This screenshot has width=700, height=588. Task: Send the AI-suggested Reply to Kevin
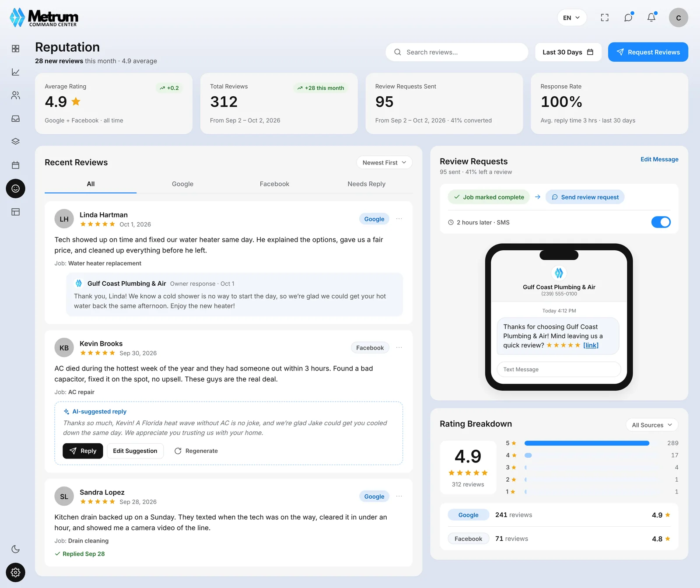[x=83, y=451]
